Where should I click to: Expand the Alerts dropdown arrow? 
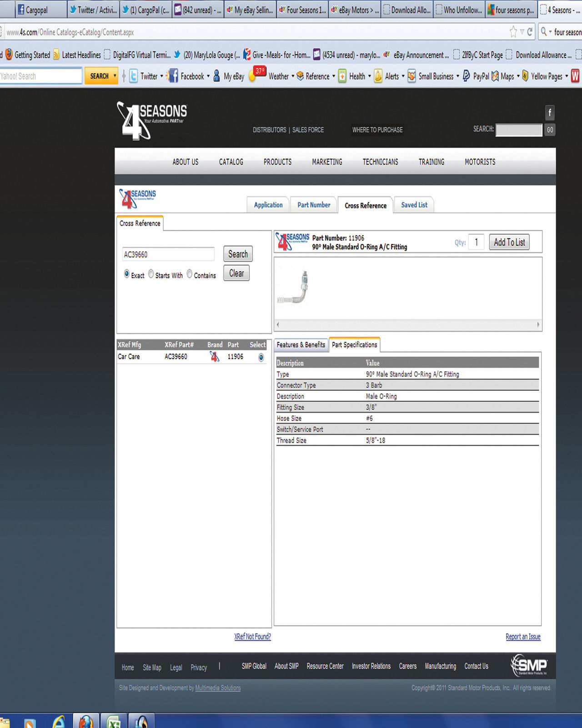[x=403, y=76]
